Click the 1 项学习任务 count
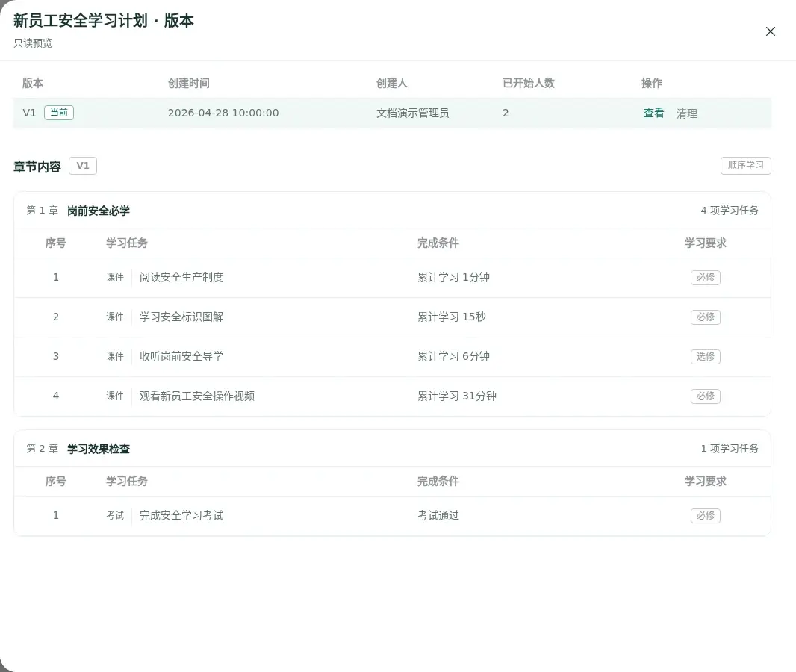The image size is (796, 672). coord(730,448)
